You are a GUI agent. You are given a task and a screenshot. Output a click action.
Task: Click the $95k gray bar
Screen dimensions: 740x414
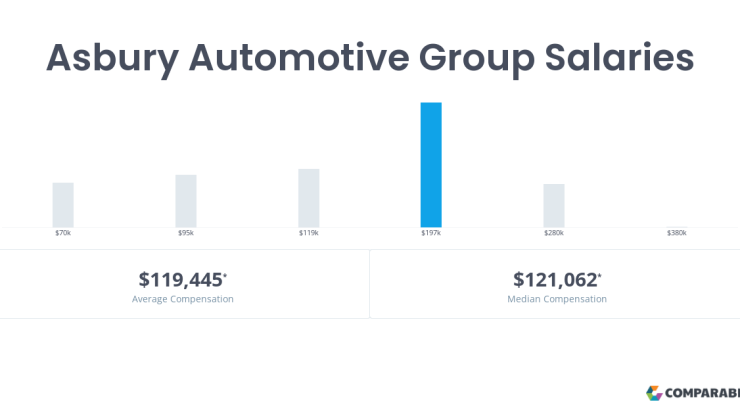tap(186, 201)
